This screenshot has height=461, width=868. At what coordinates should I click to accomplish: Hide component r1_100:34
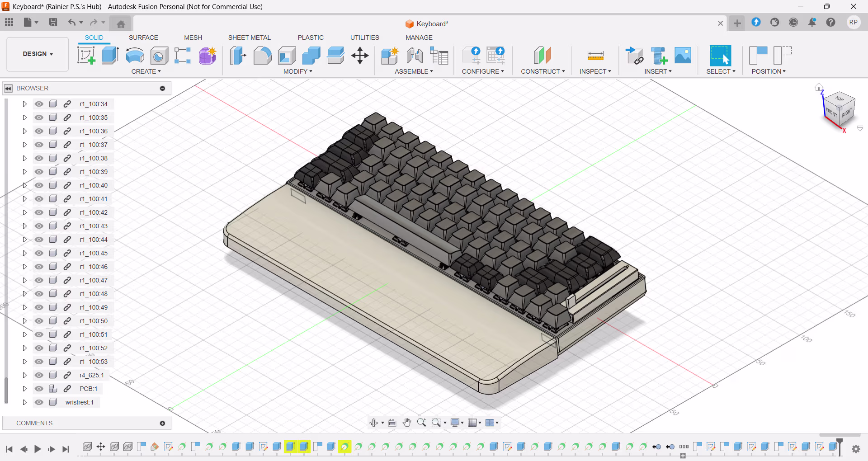[x=39, y=104]
